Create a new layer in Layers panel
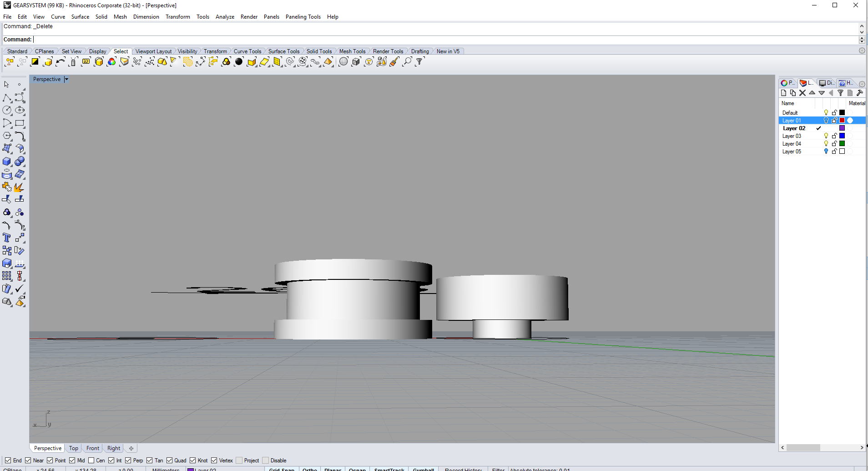 coord(783,93)
